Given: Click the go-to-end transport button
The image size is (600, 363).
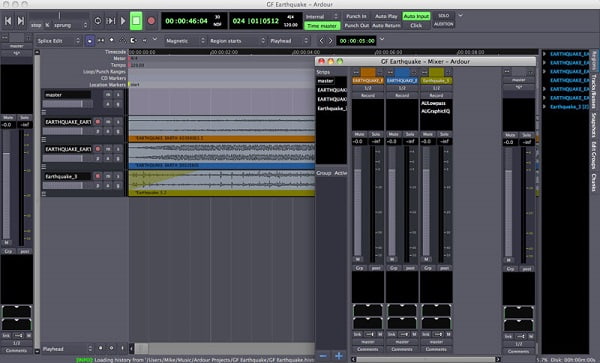Looking at the screenshot, I should click(21, 21).
